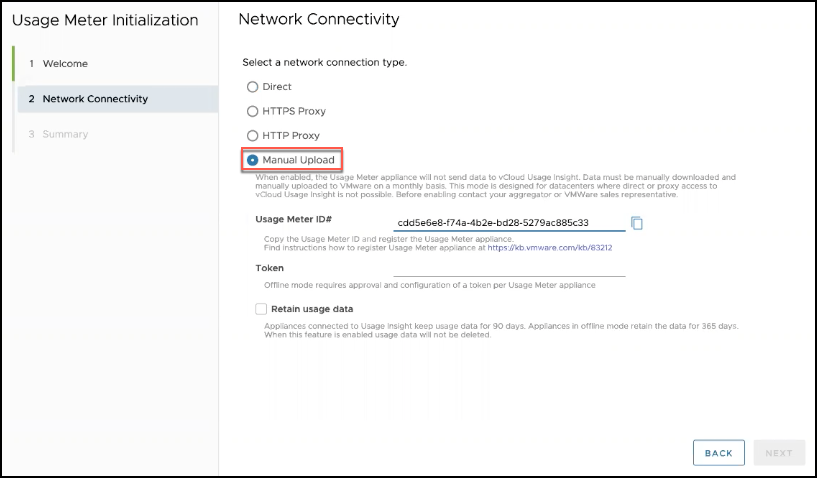Click into the Token input field
Viewport: 817px width, 478px height.
[x=509, y=267]
